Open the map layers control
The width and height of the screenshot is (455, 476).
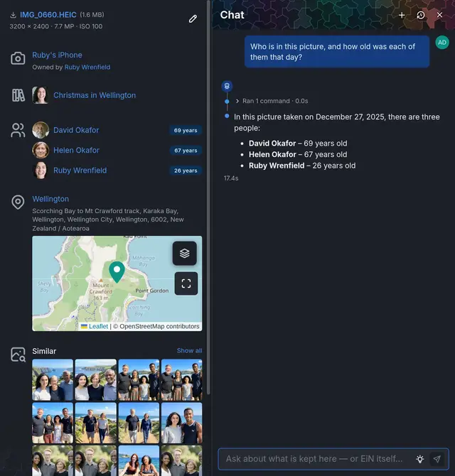pos(185,253)
